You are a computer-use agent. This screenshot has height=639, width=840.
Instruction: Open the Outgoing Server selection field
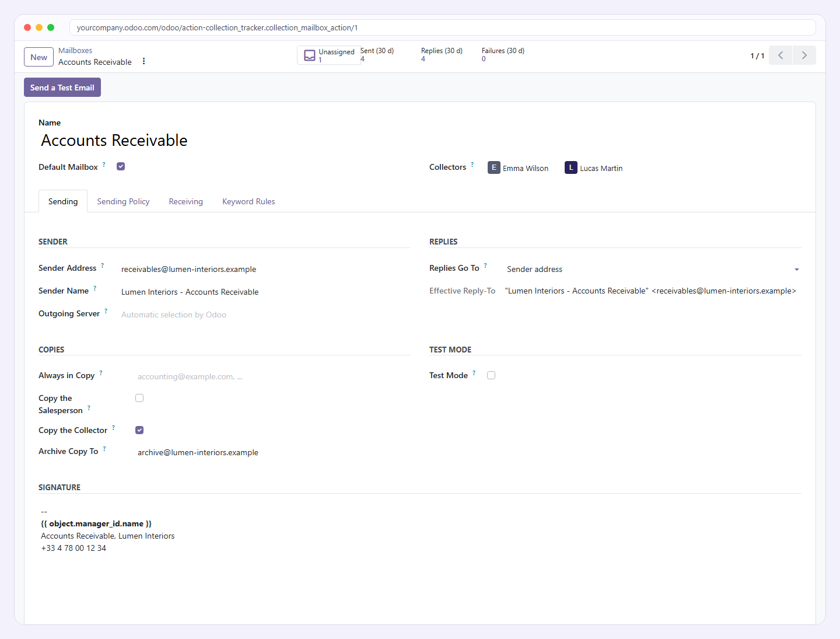coord(265,315)
